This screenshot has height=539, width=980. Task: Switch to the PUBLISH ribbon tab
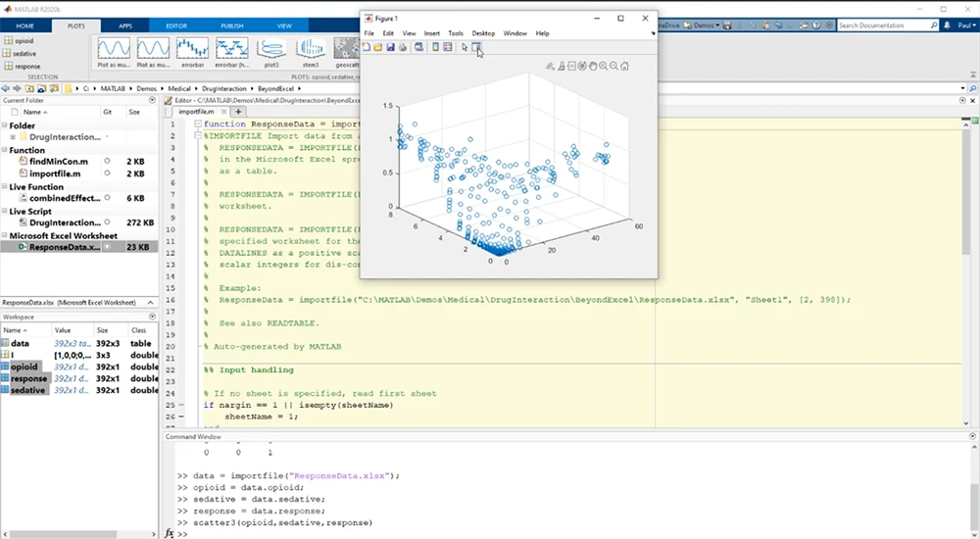click(x=232, y=25)
